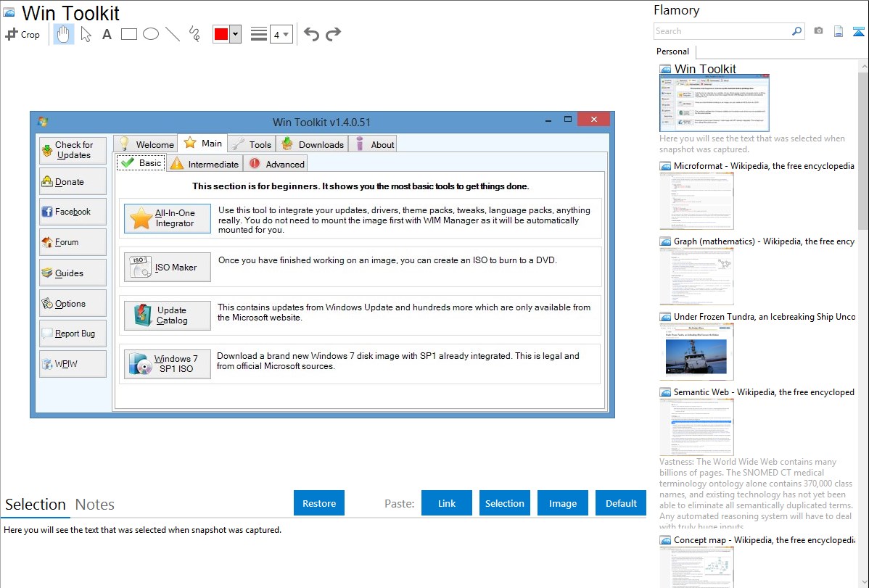Pick the ellipse shape tool
This screenshot has width=869, height=588.
pos(151,34)
